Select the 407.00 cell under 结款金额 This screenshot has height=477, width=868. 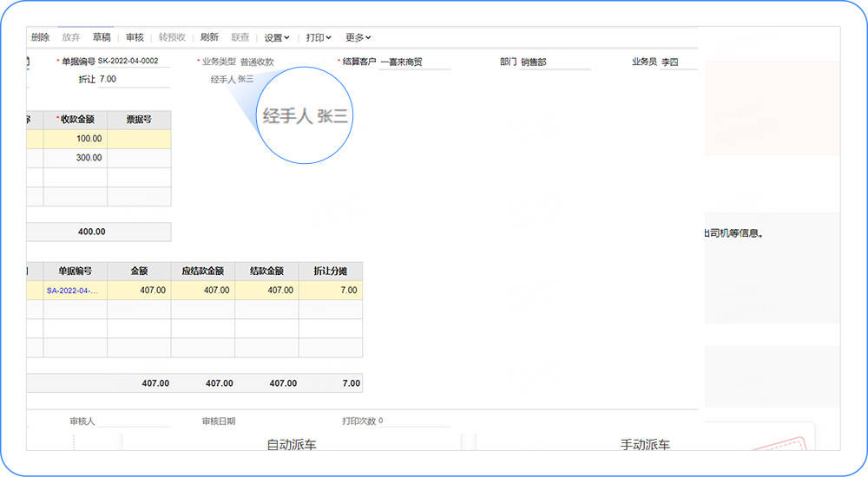pyautogui.click(x=266, y=291)
